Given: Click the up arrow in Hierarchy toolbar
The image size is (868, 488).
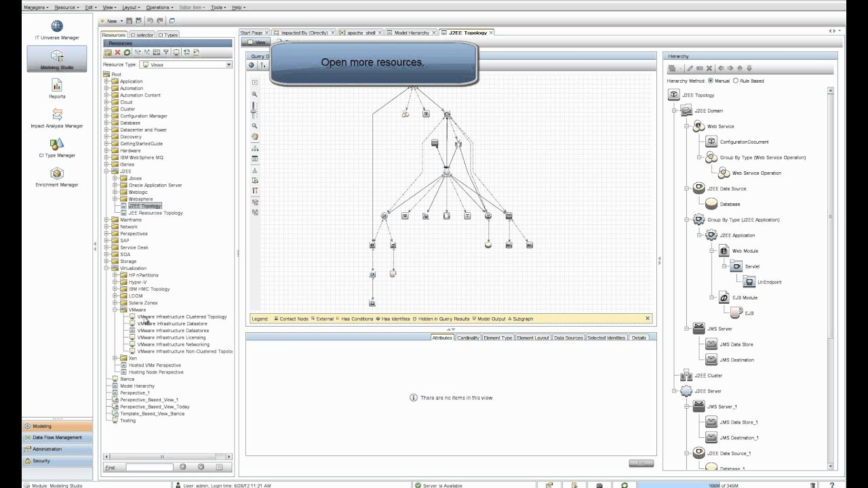Looking at the screenshot, I should coord(740,68).
